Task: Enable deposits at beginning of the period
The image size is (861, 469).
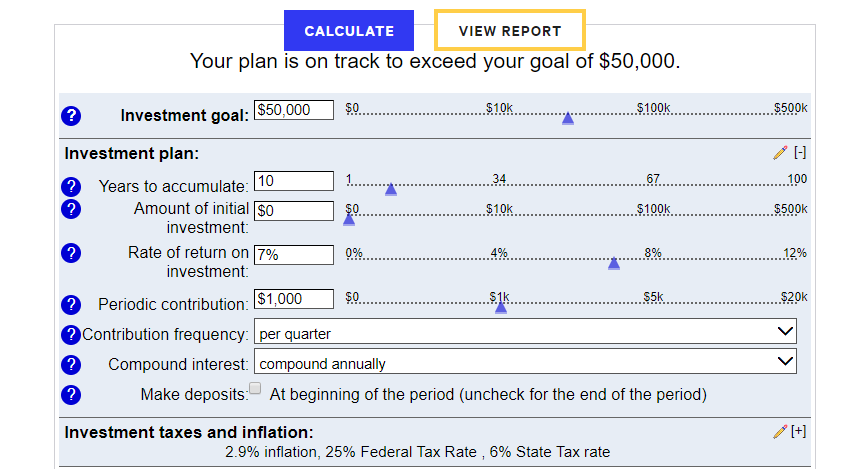Action: coord(255,389)
